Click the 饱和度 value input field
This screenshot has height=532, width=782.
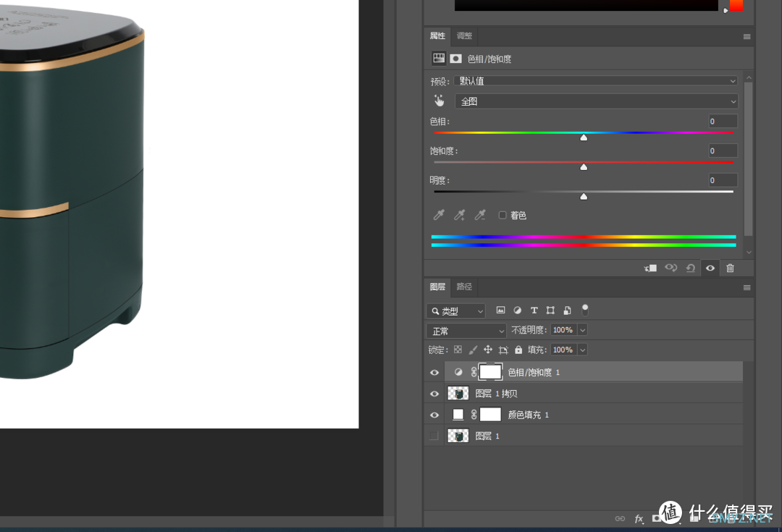coord(723,151)
